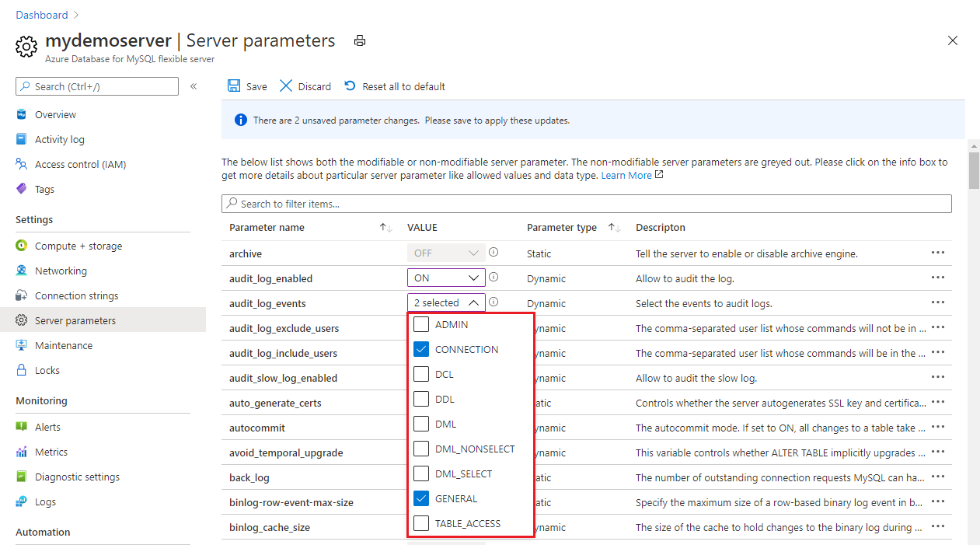Click the Reset all to default icon
Screen dimensions: 980x545
350,86
